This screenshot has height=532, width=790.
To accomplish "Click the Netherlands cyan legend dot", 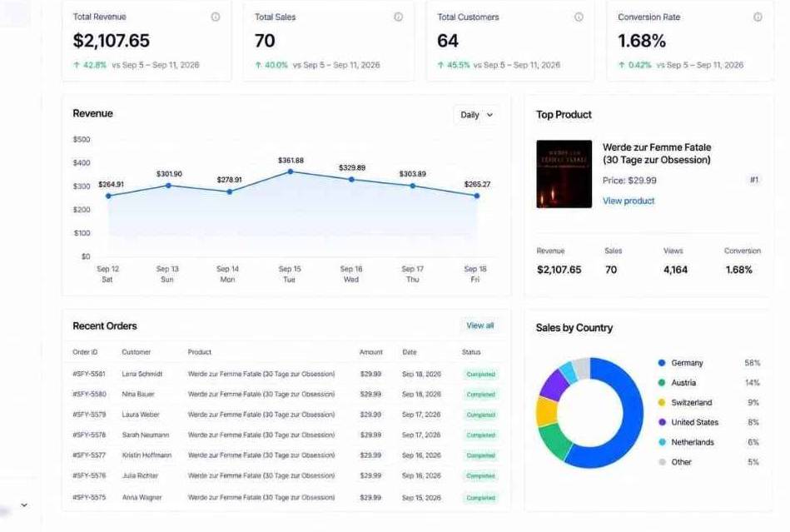I will 662,442.
